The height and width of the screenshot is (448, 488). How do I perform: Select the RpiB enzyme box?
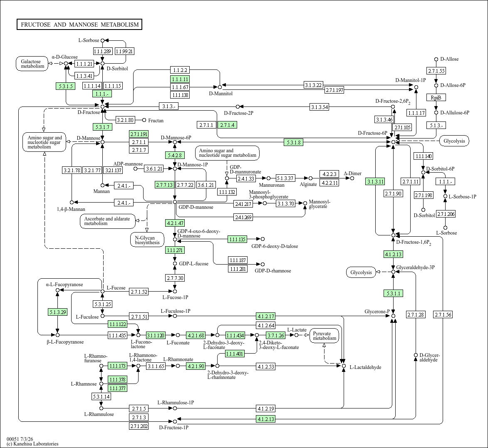tap(436, 98)
